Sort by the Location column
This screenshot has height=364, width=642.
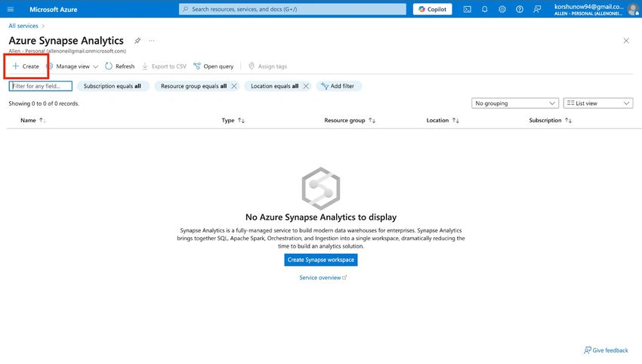click(x=443, y=120)
